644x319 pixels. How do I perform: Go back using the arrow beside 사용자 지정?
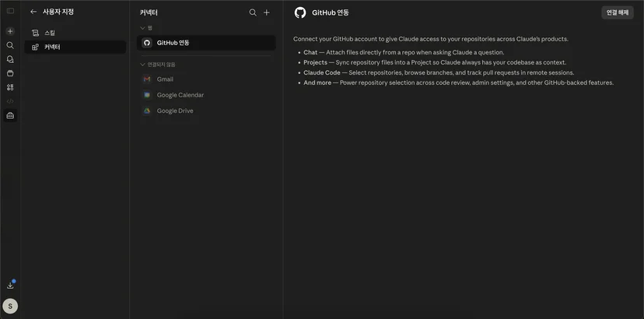tap(33, 12)
